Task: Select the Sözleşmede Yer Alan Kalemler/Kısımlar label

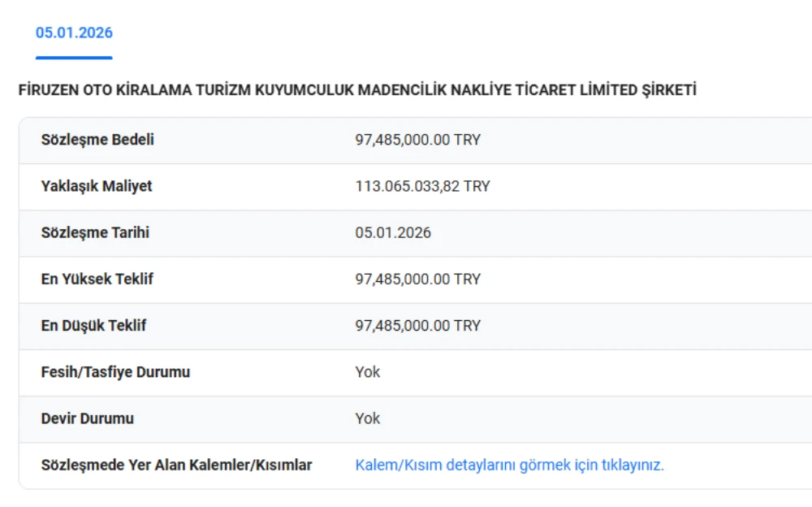Action: coord(176,466)
